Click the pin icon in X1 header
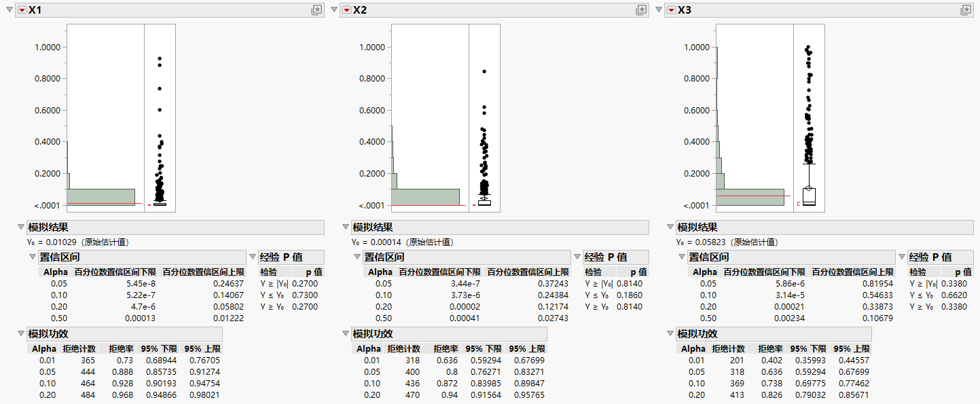Image resolution: width=980 pixels, height=404 pixels. [x=316, y=10]
